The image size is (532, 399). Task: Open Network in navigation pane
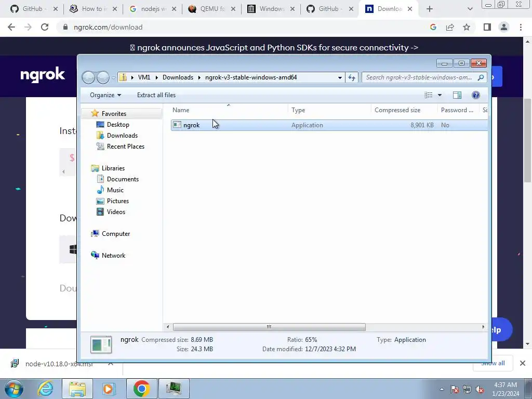tap(113, 256)
